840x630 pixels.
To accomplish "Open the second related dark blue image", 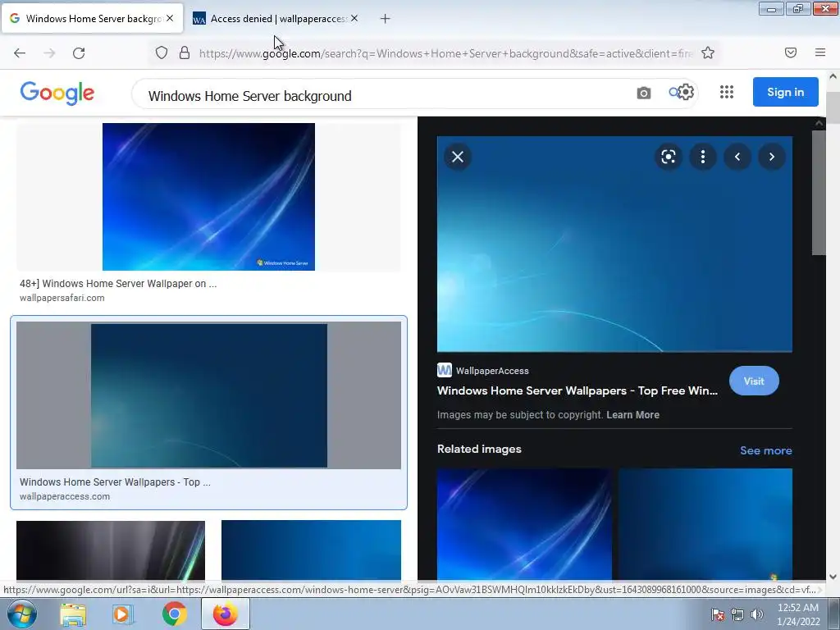I will (705, 524).
